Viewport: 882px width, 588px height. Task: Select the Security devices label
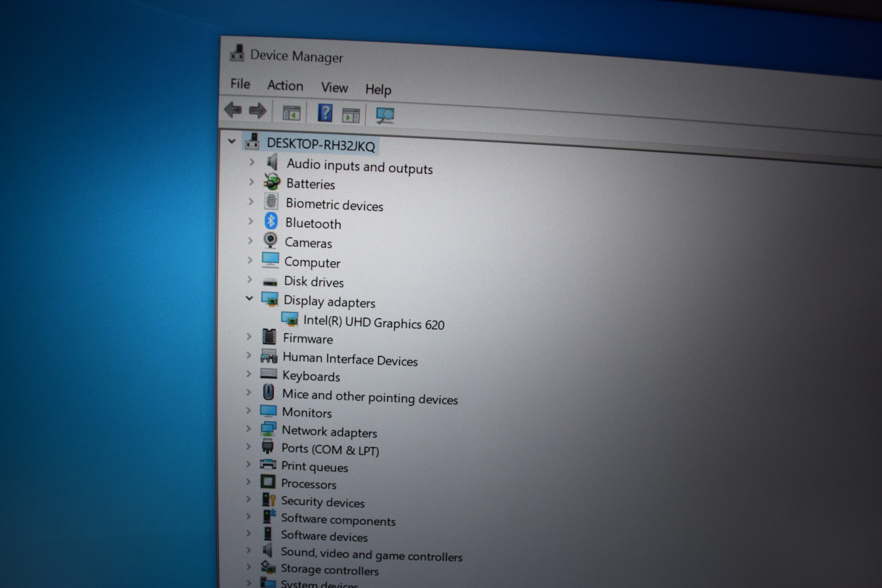coord(323,502)
